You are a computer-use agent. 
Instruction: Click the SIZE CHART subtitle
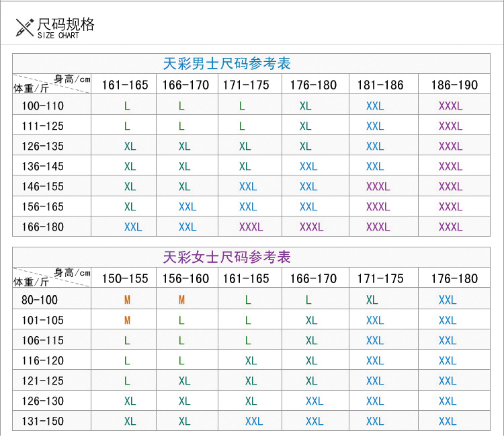pos(58,36)
